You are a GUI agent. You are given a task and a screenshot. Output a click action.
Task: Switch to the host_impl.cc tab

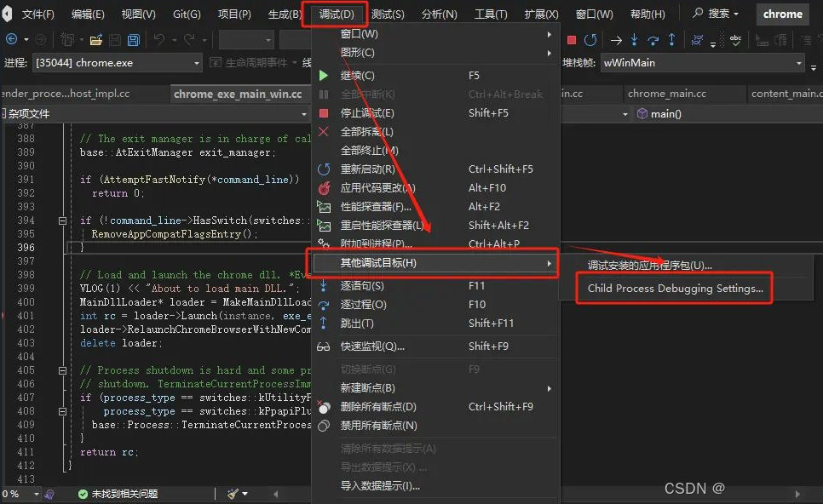(x=65, y=94)
